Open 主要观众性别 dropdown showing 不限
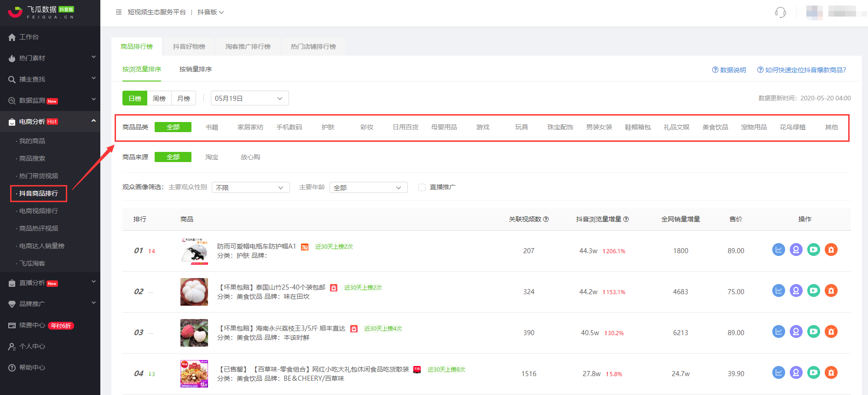 251,187
